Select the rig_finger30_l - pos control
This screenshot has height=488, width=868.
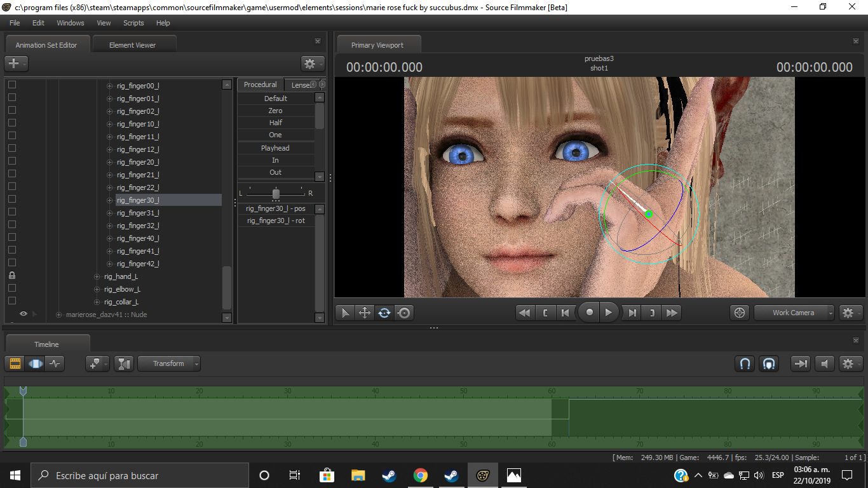(276, 208)
